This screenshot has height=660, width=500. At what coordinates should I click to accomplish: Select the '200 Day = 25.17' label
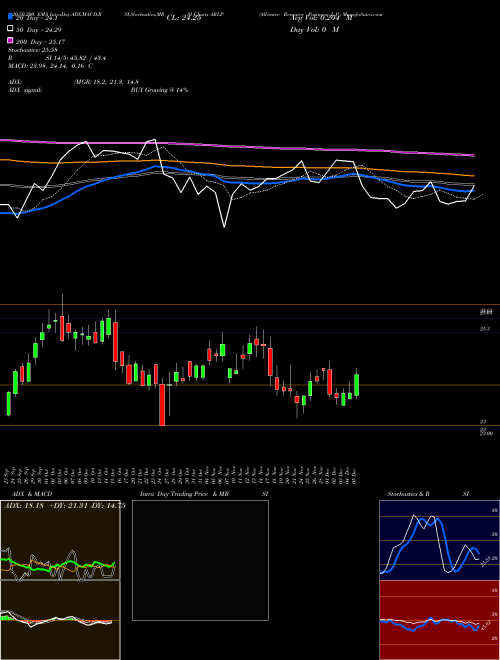point(40,42)
